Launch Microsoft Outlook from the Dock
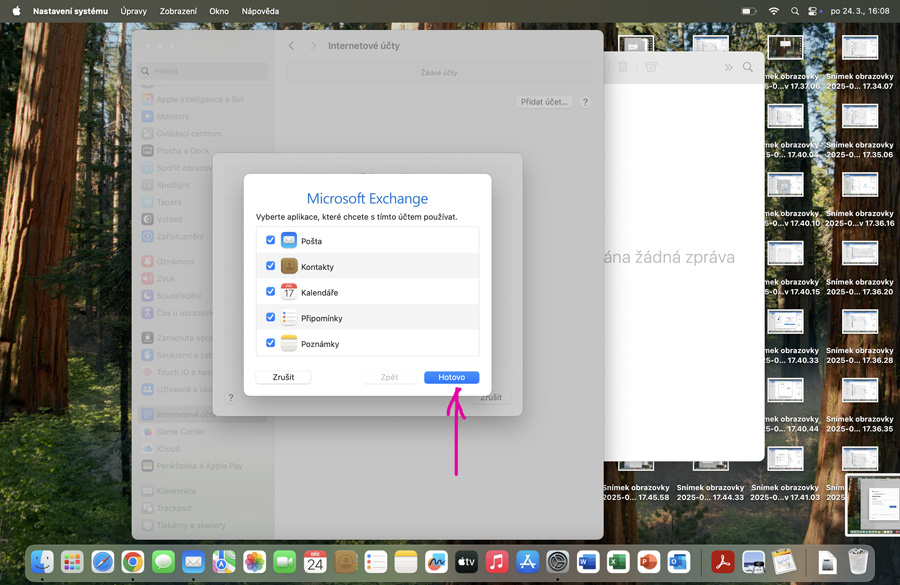This screenshot has width=900, height=585. [679, 562]
